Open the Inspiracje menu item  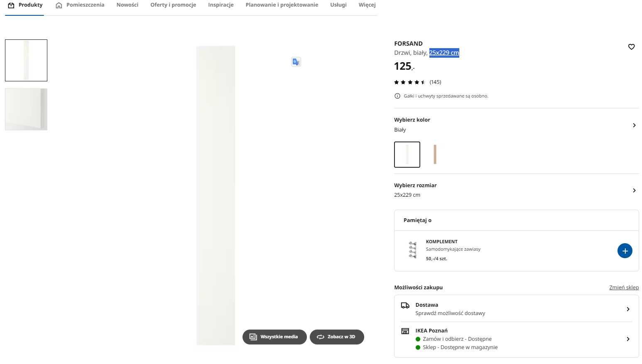(221, 5)
